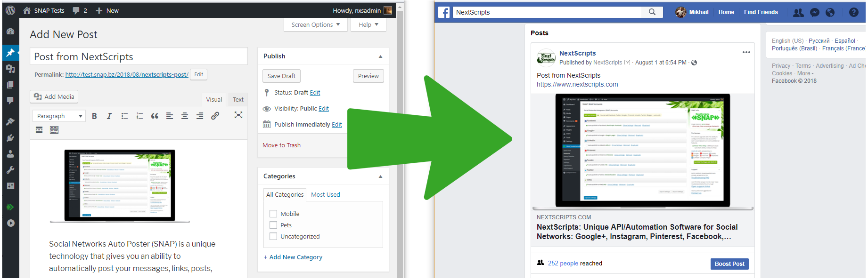Expand Screen Options

316,25
